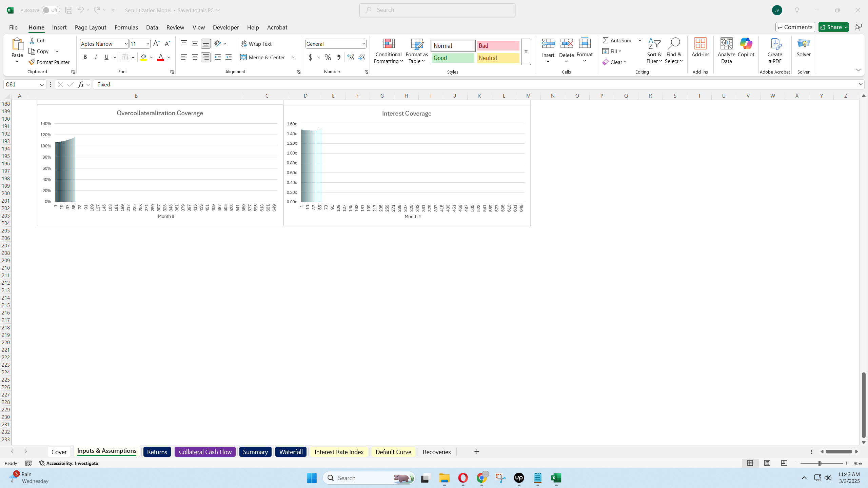Apply Percent Style format
868x488 pixels.
point(328,57)
